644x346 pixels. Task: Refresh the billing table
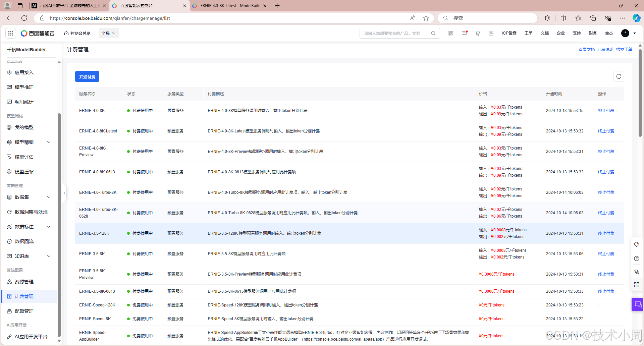619,76
